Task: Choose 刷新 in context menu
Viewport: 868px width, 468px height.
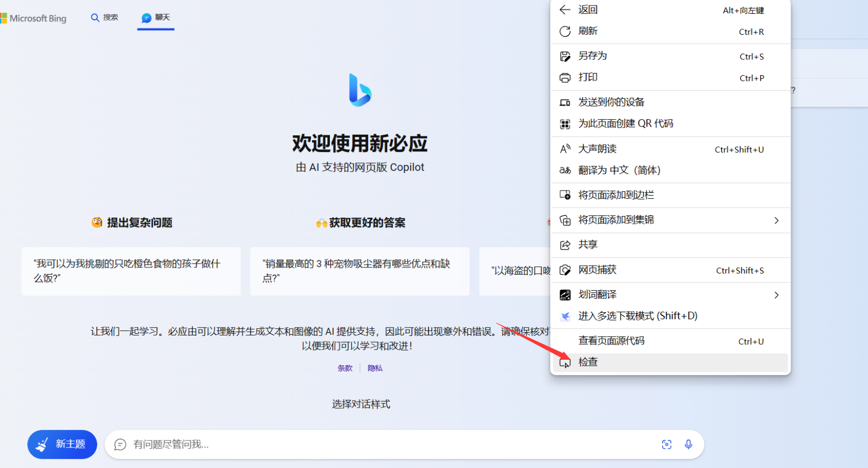Action: (x=670, y=31)
